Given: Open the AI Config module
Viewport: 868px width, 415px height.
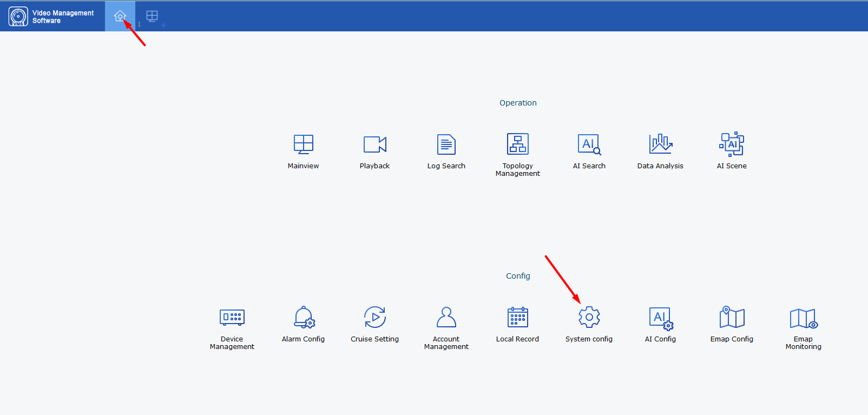Looking at the screenshot, I should [660, 325].
